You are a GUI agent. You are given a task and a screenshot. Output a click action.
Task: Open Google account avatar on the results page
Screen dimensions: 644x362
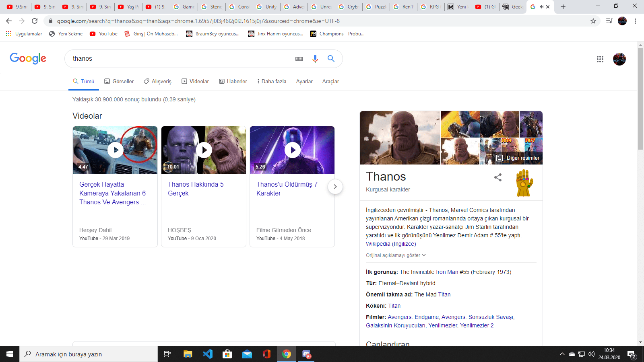[619, 59]
